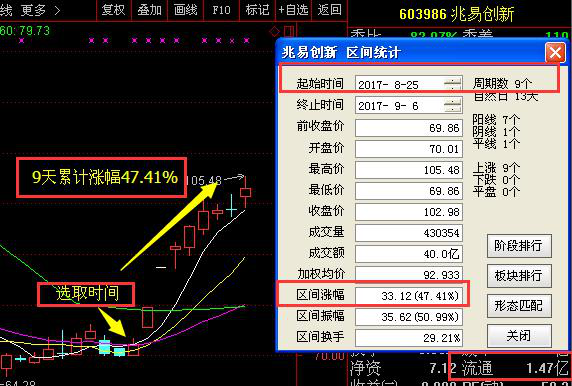This screenshot has width=572, height=386.
Task: Open 板块排行 sector ranking
Action: 519,276
